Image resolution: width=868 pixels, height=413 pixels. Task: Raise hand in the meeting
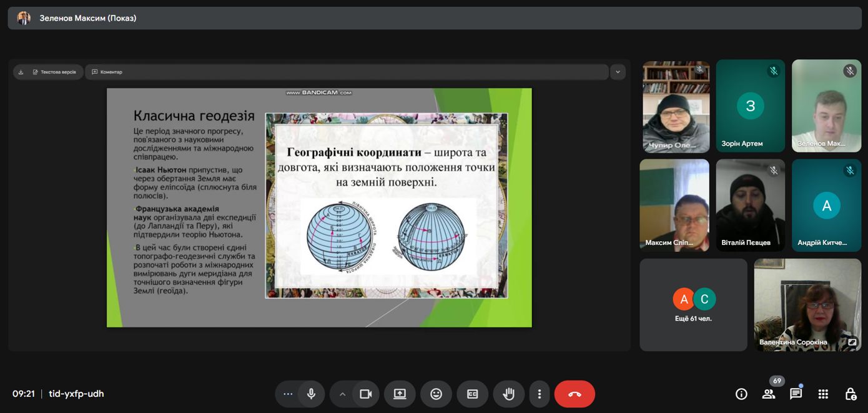tap(509, 394)
